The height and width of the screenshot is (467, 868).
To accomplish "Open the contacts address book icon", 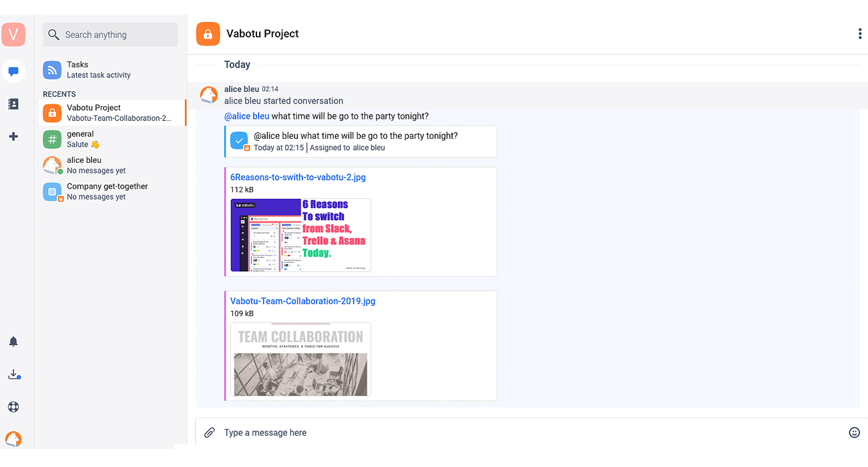I will coord(13,104).
